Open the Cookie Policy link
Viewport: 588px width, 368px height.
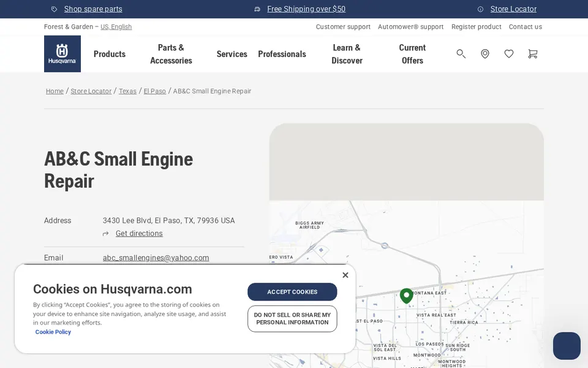53,332
